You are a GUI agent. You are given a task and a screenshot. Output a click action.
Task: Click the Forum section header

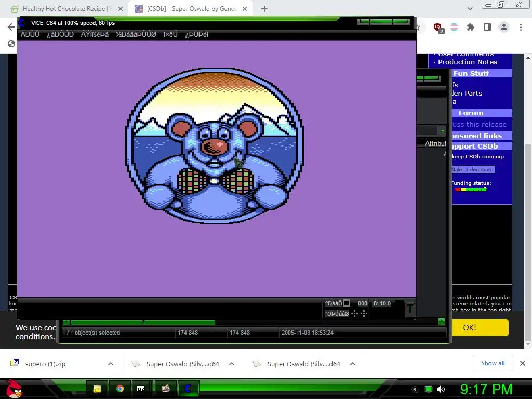[x=482, y=113]
